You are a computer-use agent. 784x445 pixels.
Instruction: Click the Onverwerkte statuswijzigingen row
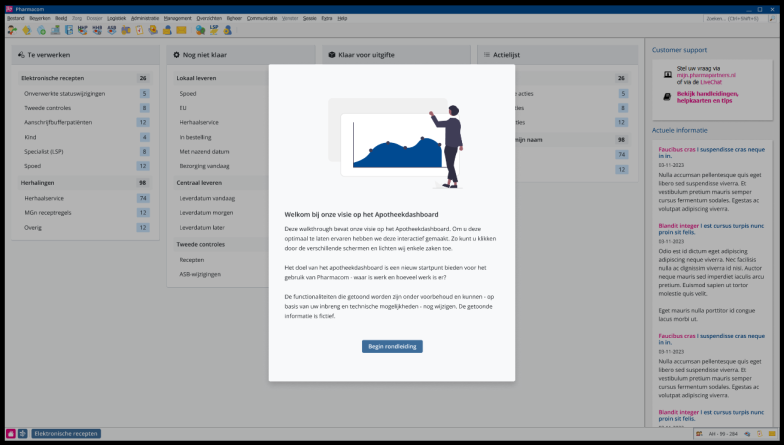(x=85, y=94)
